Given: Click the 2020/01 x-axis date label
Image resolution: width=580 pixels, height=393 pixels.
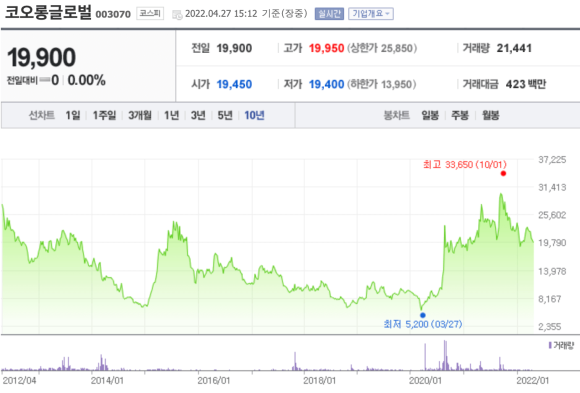Looking at the screenshot, I should (425, 381).
